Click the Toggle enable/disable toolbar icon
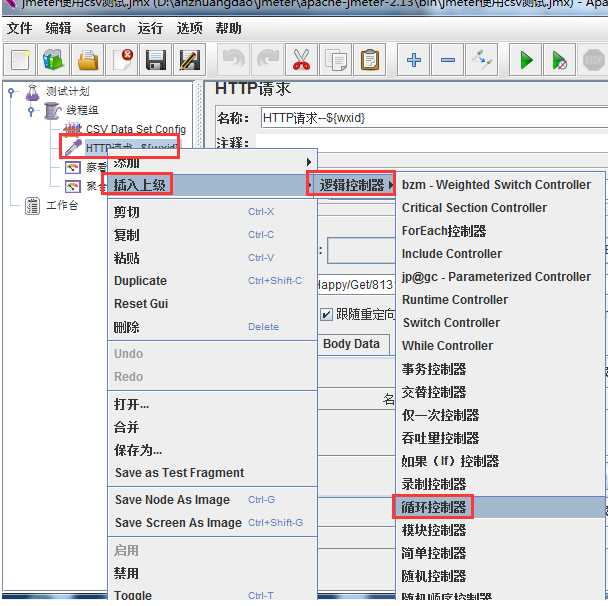Image resolution: width=616 pixels, height=606 pixels. coord(482,60)
